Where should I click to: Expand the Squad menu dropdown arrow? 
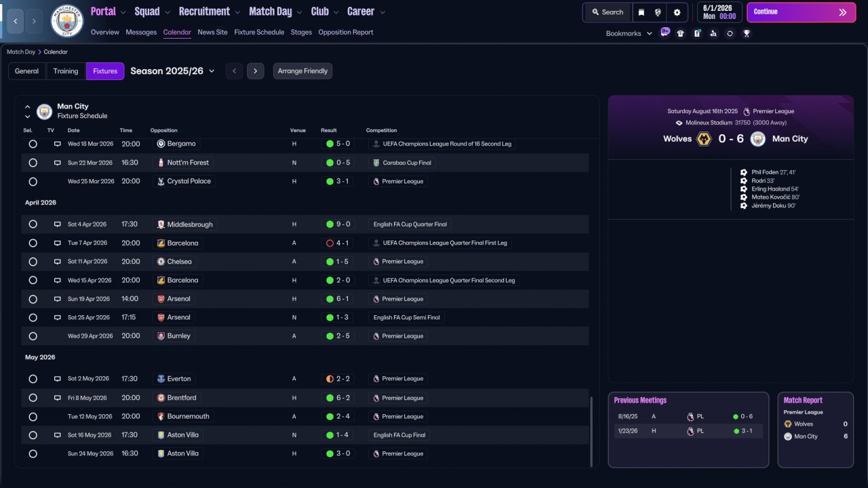click(x=167, y=12)
